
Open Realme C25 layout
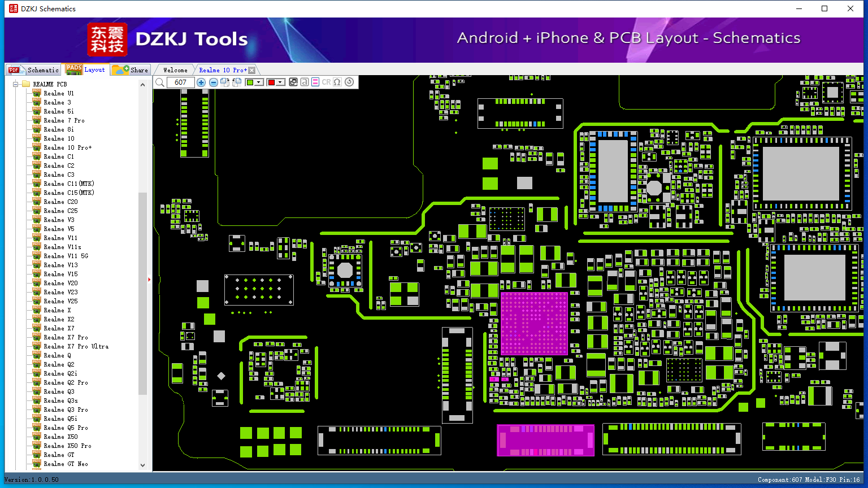61,211
